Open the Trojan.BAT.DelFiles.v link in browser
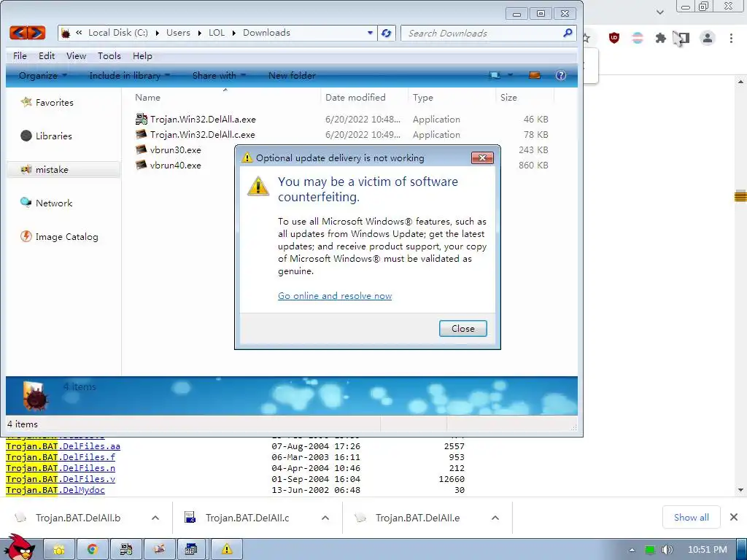The image size is (747, 560). [x=61, y=479]
